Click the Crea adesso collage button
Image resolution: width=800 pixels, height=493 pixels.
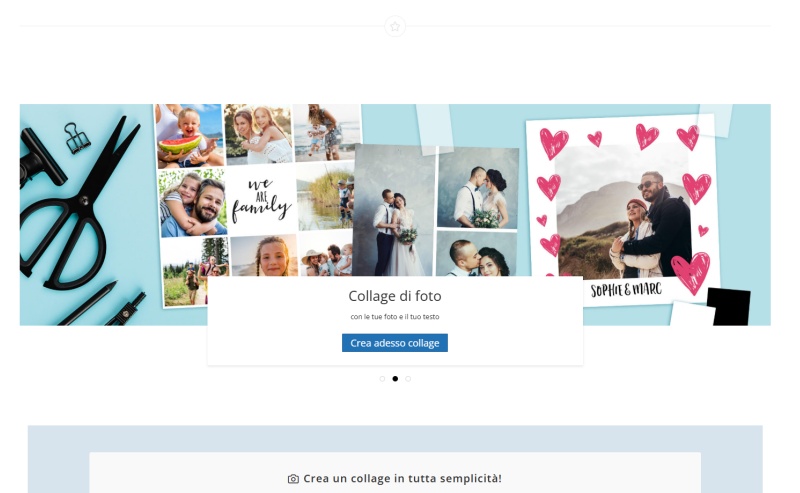click(x=395, y=343)
